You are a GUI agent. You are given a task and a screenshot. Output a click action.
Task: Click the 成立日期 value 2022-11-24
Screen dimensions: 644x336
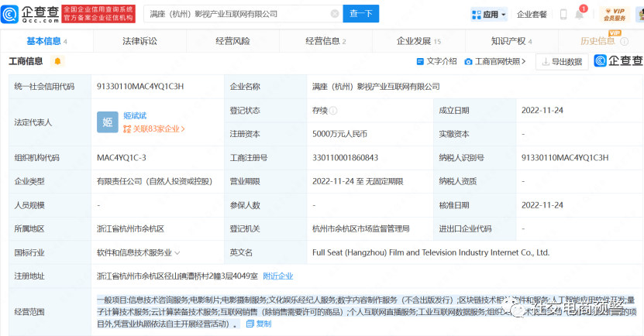[x=542, y=111]
